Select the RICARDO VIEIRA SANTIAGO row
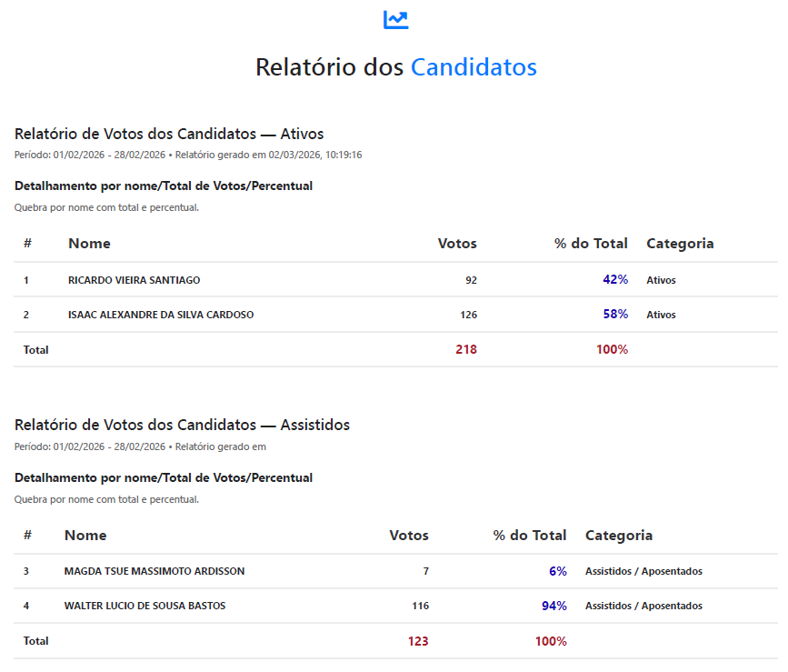788x672 pixels. pyautogui.click(x=134, y=280)
